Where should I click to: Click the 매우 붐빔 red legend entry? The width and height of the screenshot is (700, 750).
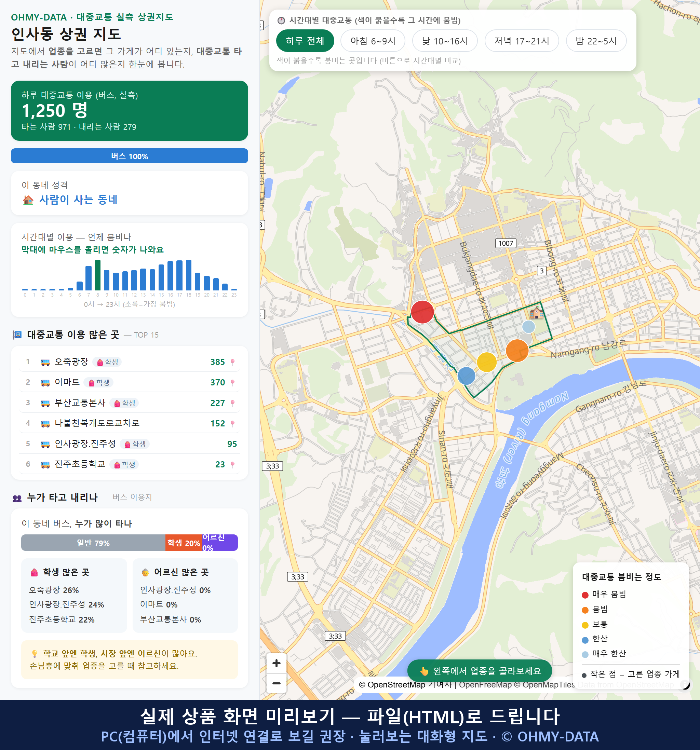coord(604,594)
